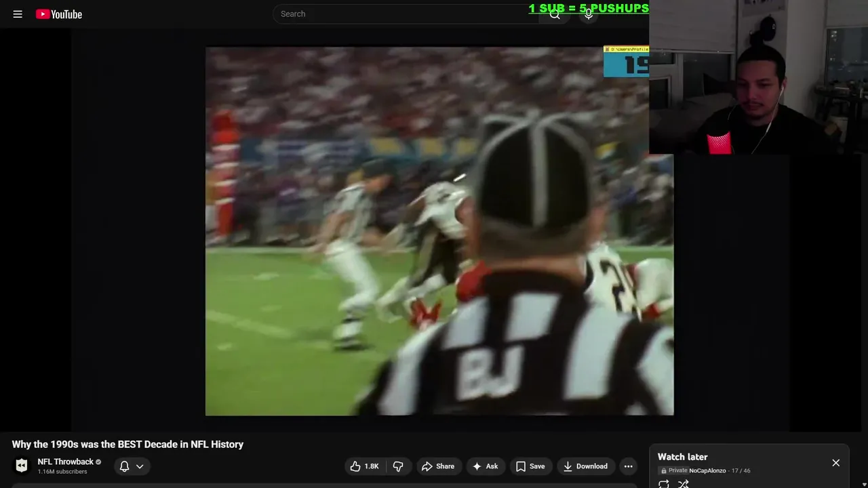Download the video

pos(586,466)
